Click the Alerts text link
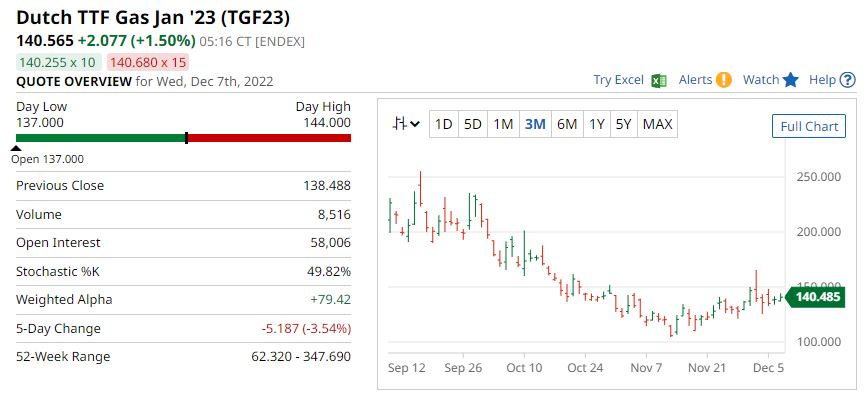Screen dimensions: 868x404 (x=695, y=80)
